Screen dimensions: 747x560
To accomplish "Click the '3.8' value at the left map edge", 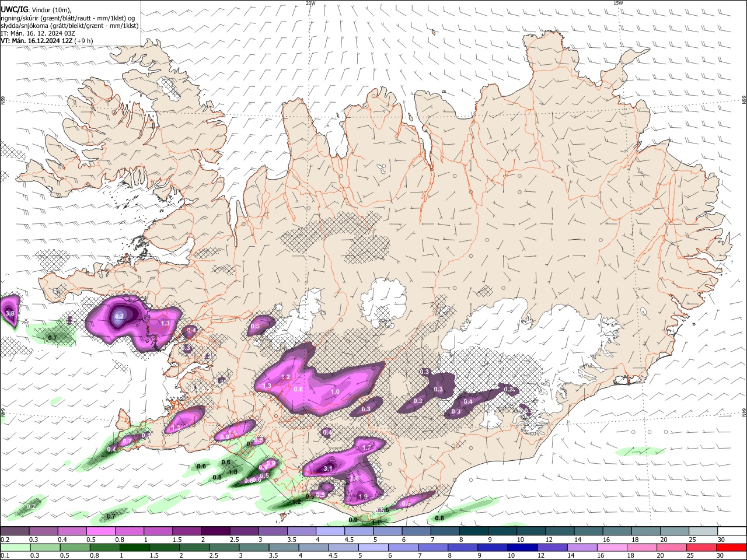I will click(x=9, y=313).
